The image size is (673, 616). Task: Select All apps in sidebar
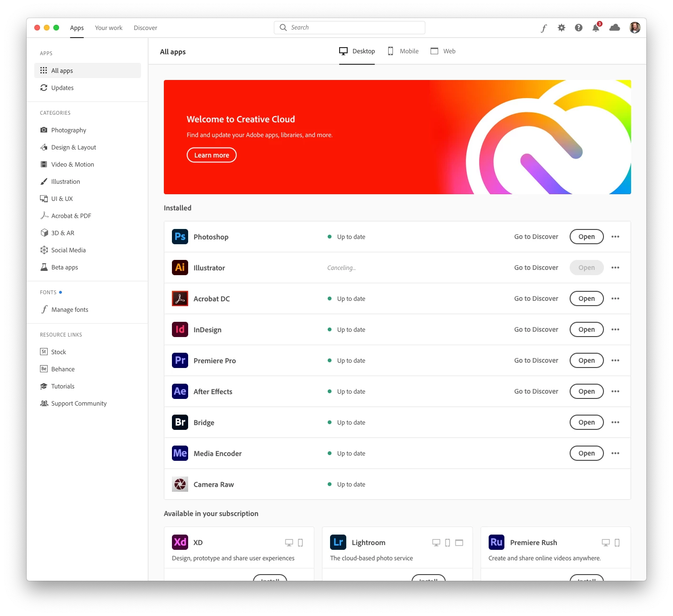click(88, 70)
